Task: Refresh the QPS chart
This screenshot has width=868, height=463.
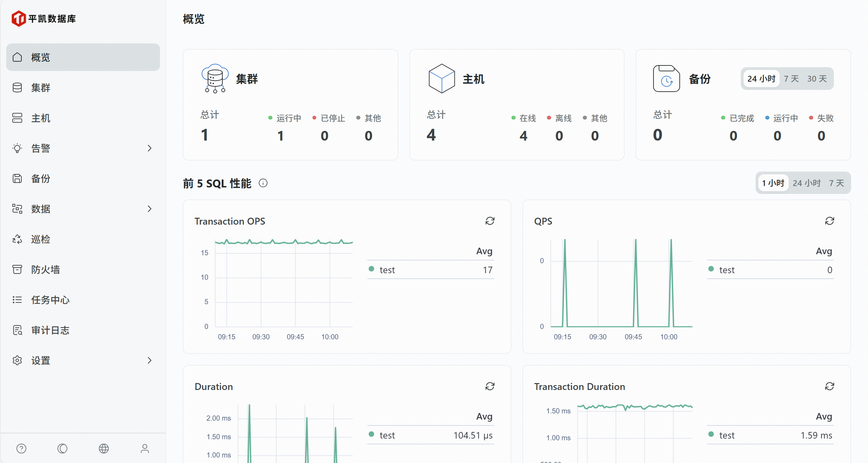Action: click(x=829, y=221)
